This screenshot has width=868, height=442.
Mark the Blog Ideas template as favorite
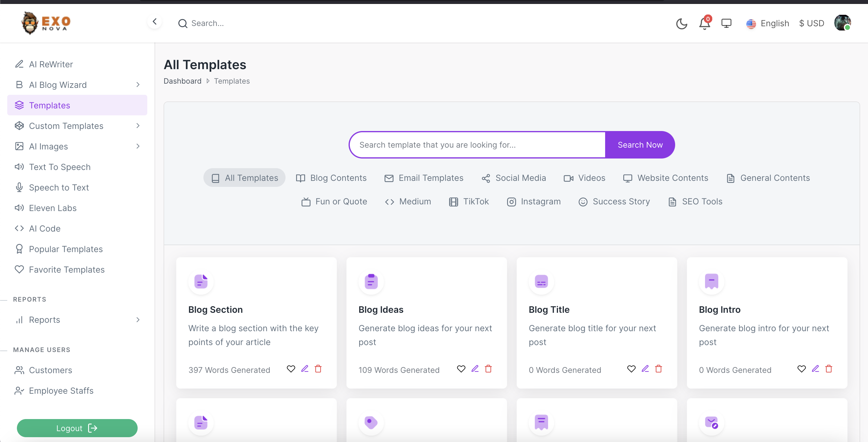[461, 369]
